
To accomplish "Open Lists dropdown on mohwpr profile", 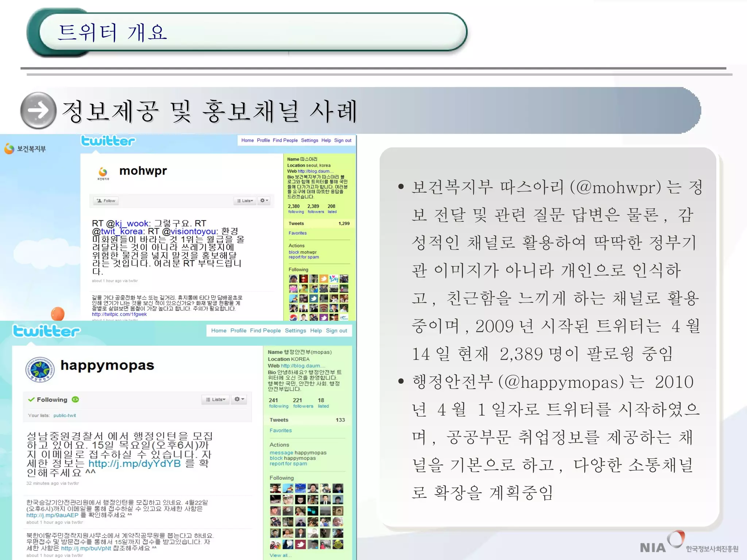I will pos(245,201).
